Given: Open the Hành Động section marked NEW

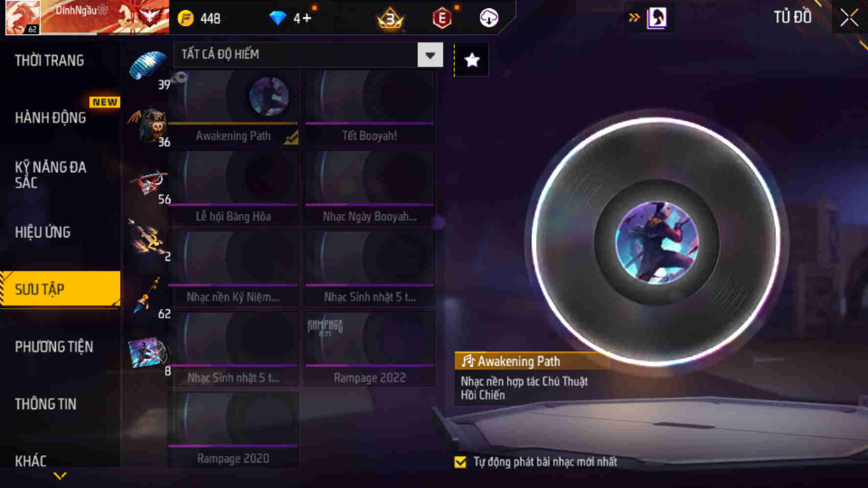Looking at the screenshot, I should click(x=50, y=117).
